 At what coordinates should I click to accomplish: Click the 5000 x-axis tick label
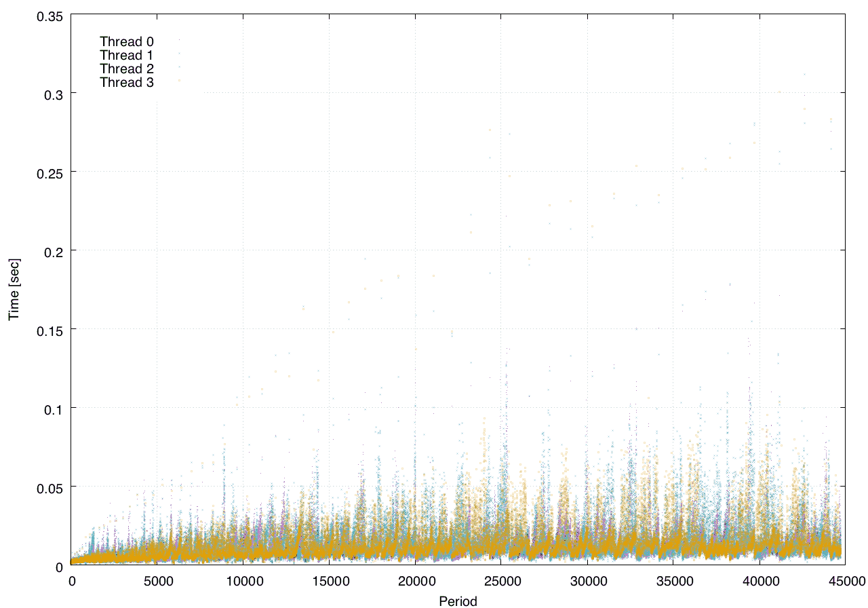(x=157, y=581)
